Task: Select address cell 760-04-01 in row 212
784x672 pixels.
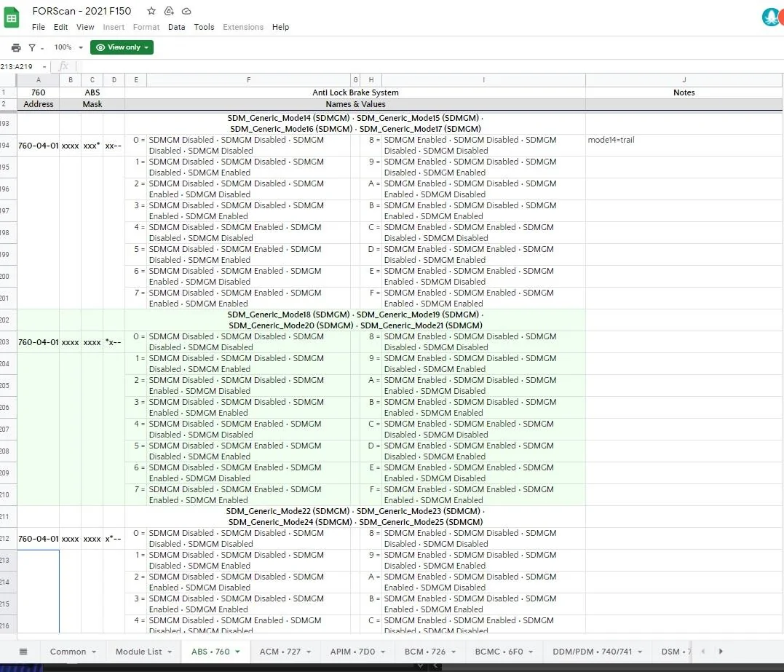Action: click(38, 539)
